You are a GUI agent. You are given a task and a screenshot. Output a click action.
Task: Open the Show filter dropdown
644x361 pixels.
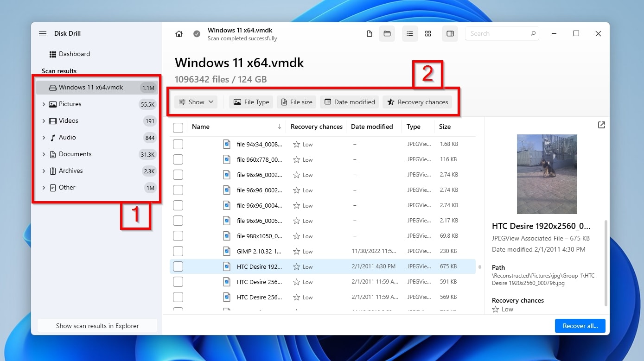coord(196,102)
